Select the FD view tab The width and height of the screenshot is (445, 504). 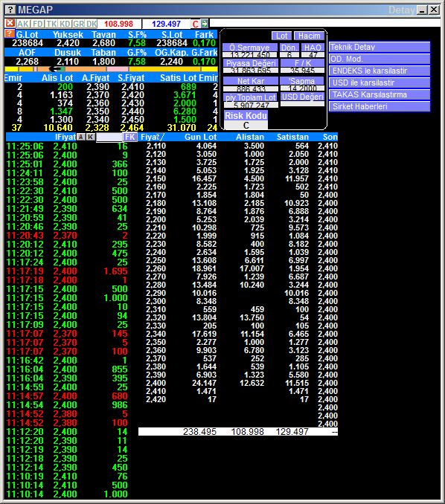(38, 24)
